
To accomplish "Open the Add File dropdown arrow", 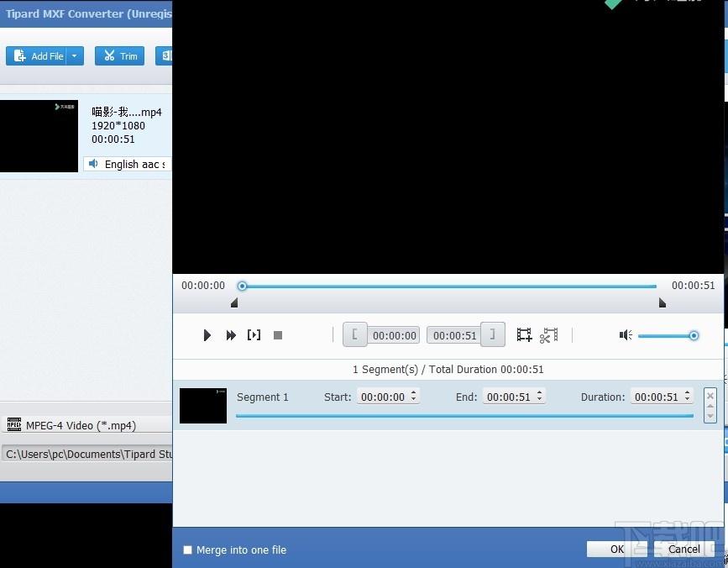I will (x=75, y=56).
